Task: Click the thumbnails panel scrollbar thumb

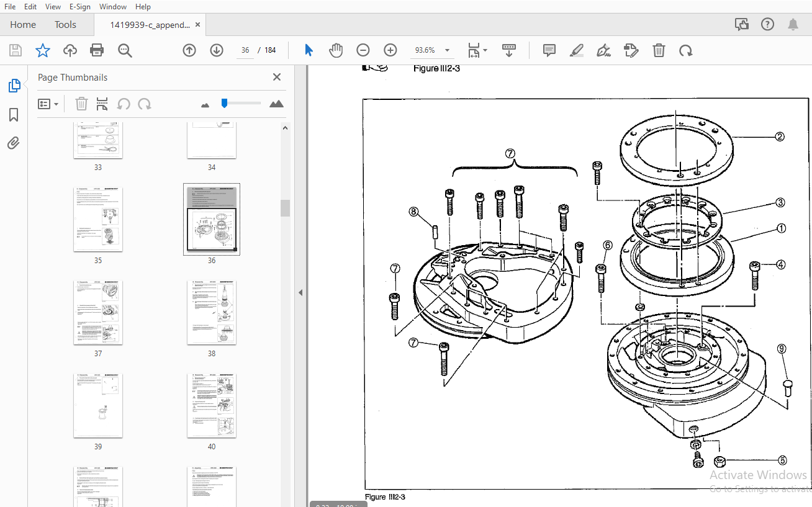Action: click(286, 208)
